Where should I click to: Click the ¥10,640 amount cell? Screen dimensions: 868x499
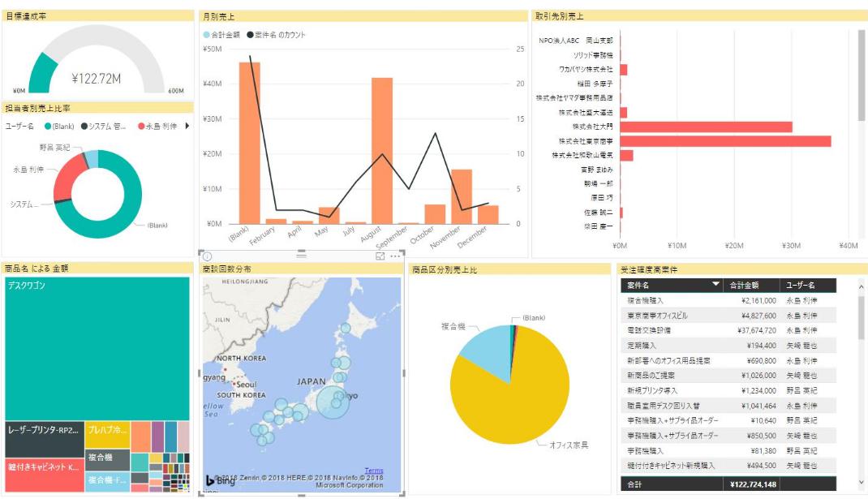763,421
